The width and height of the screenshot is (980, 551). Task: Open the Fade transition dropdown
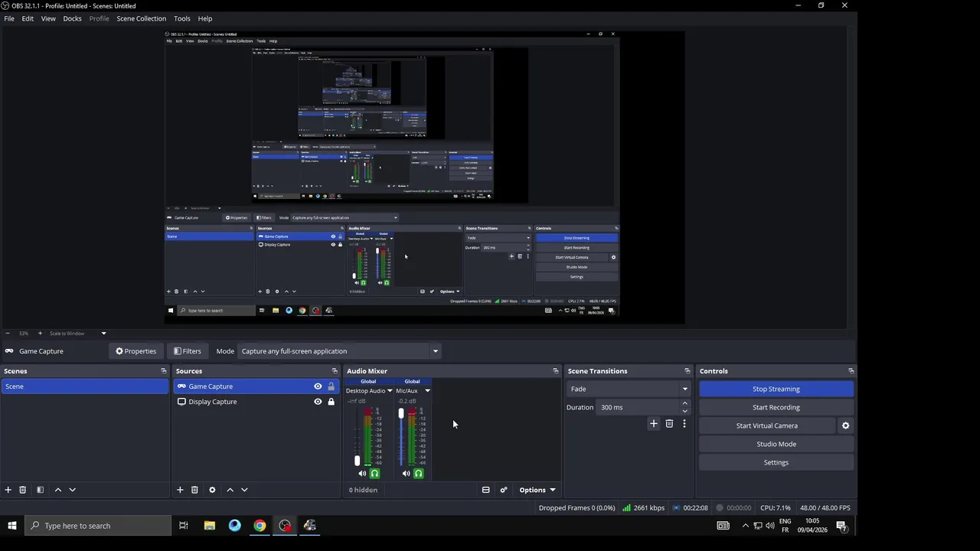[x=628, y=389]
